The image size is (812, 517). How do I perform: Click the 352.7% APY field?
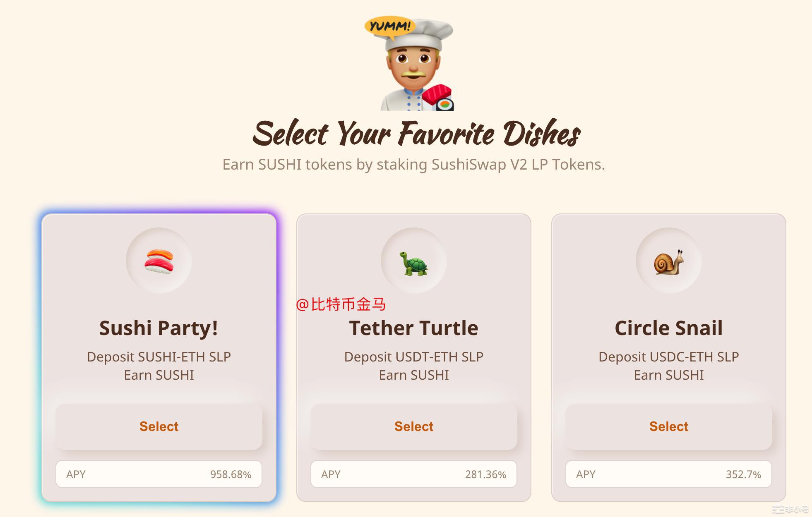coord(668,474)
